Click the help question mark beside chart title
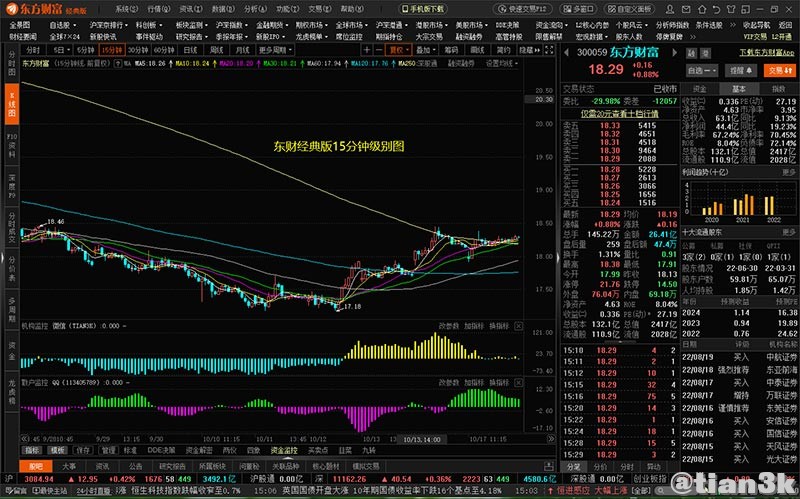 click(x=118, y=63)
